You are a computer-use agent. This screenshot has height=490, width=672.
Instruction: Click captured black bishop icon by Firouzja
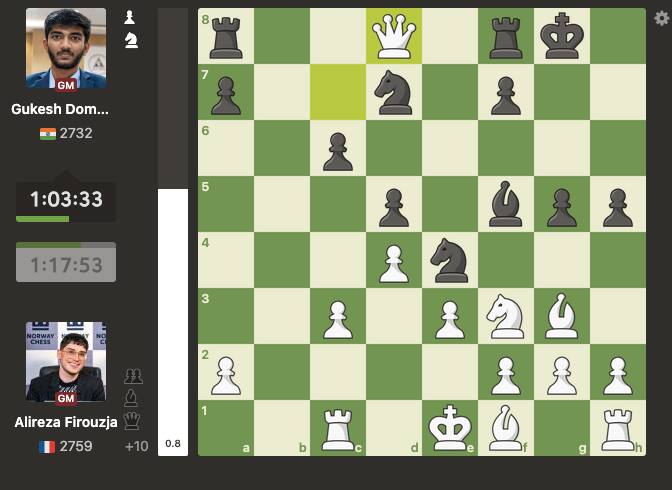pos(131,398)
